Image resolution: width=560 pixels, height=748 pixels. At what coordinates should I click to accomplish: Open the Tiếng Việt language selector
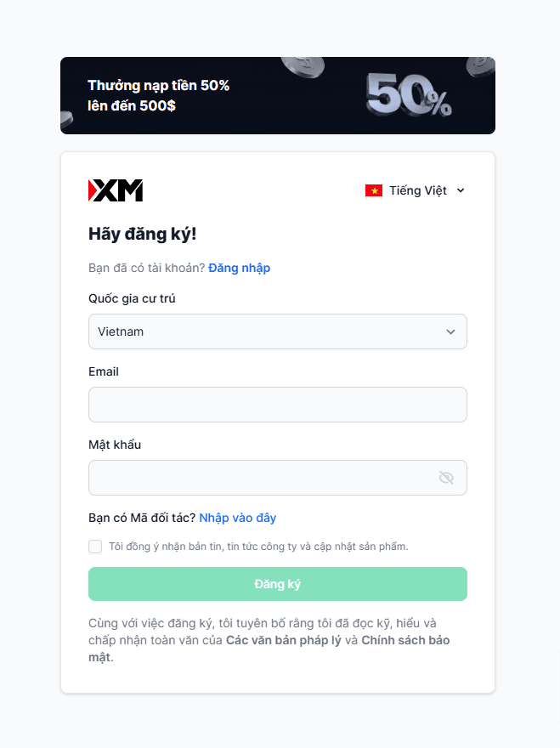pyautogui.click(x=415, y=190)
